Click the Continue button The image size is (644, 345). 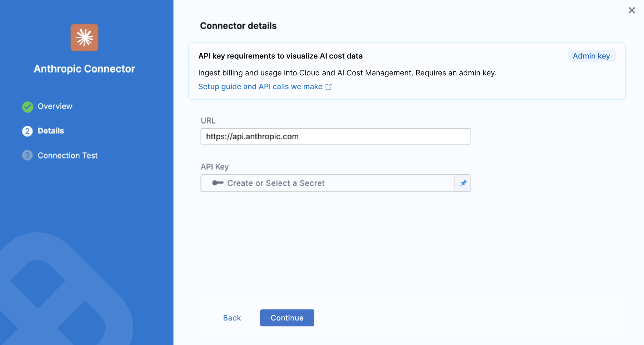[287, 318]
